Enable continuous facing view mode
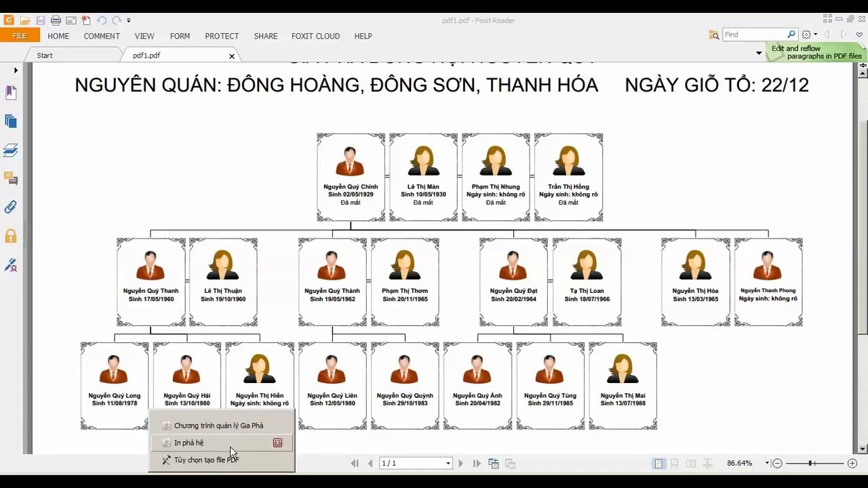The image size is (868, 488). (707, 464)
